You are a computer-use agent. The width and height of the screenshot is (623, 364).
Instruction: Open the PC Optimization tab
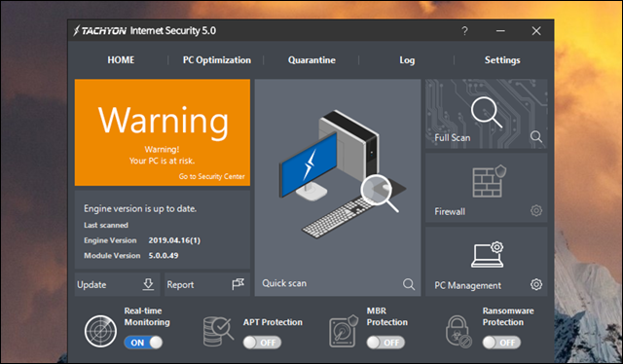click(x=216, y=60)
